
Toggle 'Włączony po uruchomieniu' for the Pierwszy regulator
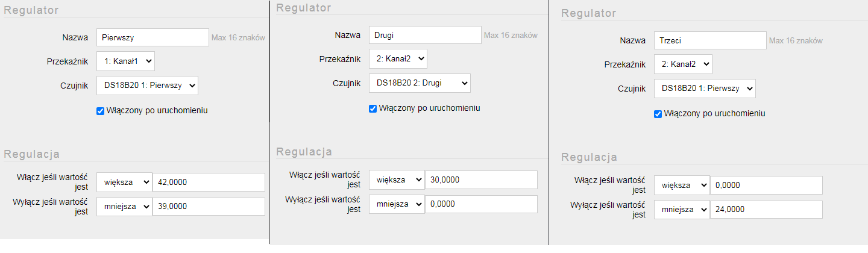pos(101,111)
